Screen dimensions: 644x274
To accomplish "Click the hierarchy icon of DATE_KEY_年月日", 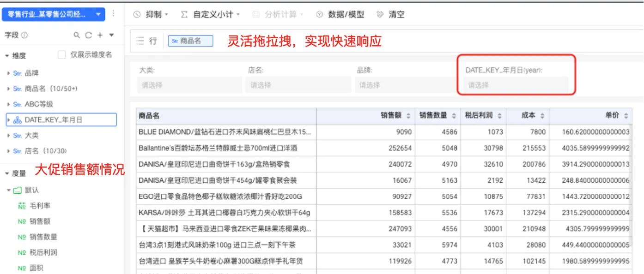I will 18,120.
